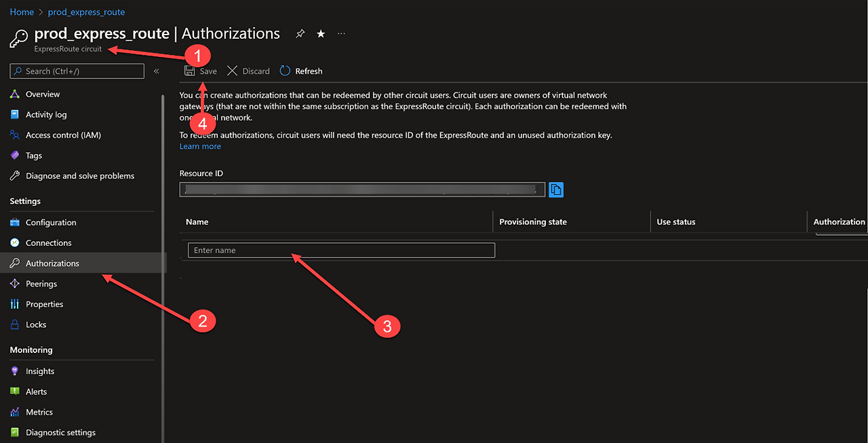Image resolution: width=868 pixels, height=443 pixels.
Task: Open Access control (IAM)
Action: coord(63,135)
